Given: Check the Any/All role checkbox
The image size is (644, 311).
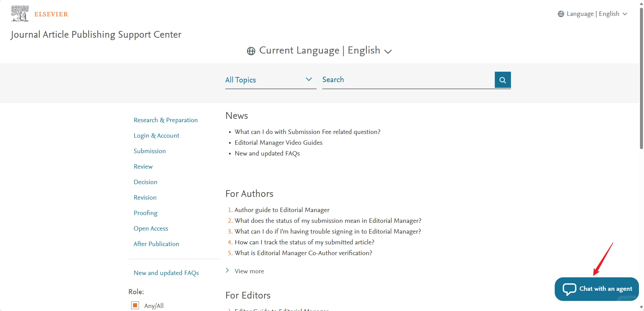Looking at the screenshot, I should coord(135,305).
